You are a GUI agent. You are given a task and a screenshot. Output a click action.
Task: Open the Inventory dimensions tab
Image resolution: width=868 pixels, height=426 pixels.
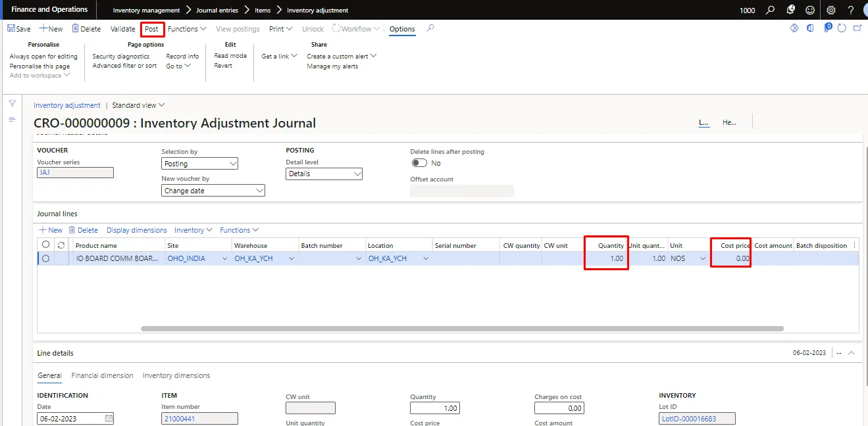click(x=176, y=375)
